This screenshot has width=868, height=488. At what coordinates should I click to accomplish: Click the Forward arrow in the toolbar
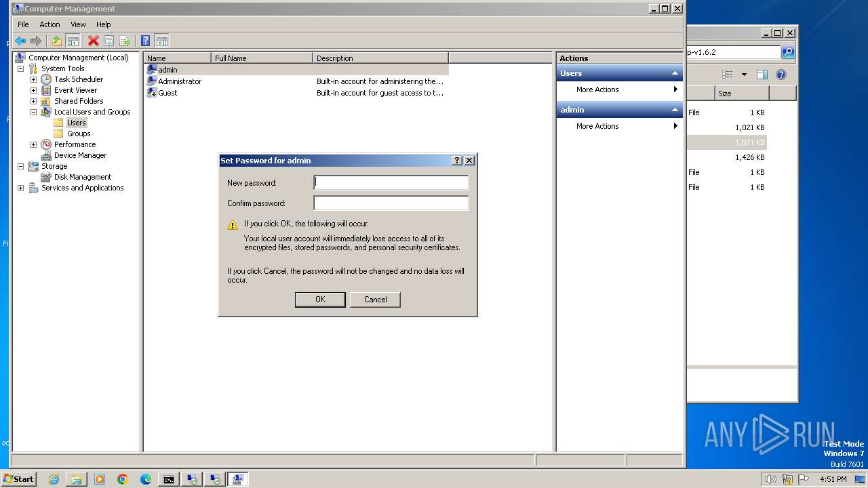36,41
